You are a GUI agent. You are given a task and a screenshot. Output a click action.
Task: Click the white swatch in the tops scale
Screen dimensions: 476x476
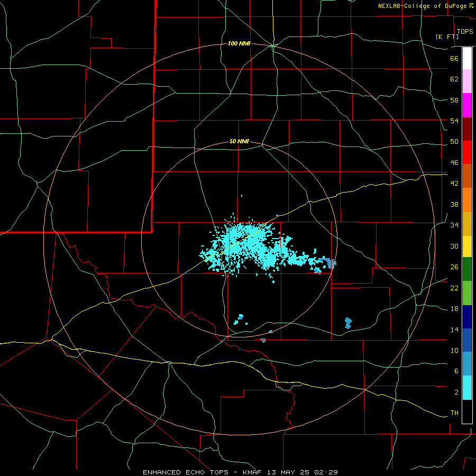click(467, 58)
